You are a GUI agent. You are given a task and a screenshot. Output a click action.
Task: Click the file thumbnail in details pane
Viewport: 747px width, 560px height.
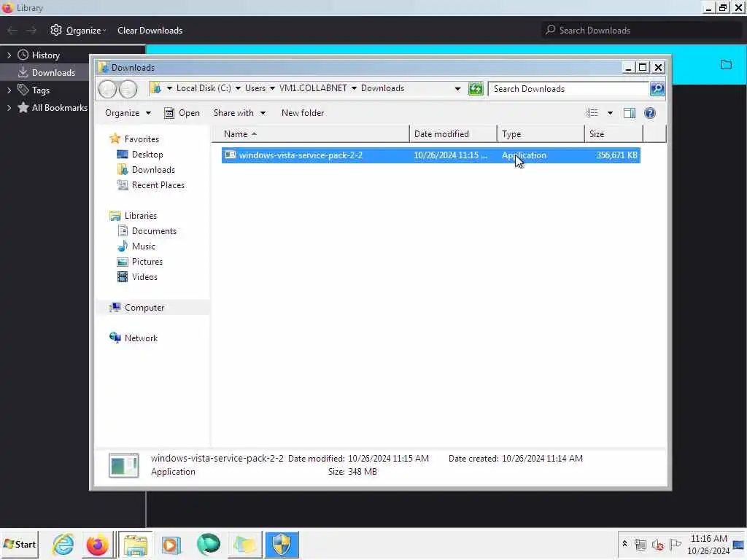(123, 465)
